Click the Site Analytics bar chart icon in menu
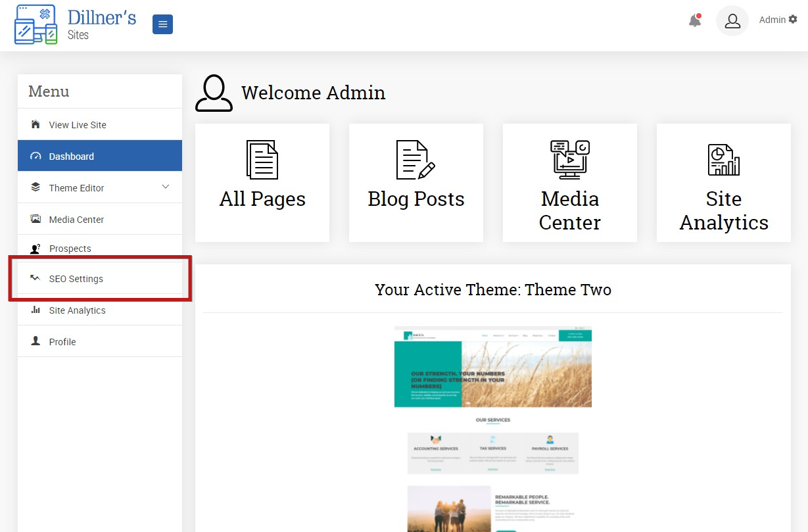The width and height of the screenshot is (808, 532). pyautogui.click(x=36, y=310)
